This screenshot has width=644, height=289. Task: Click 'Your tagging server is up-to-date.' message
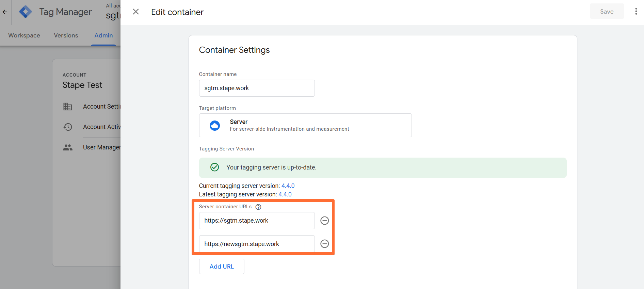pos(271,167)
